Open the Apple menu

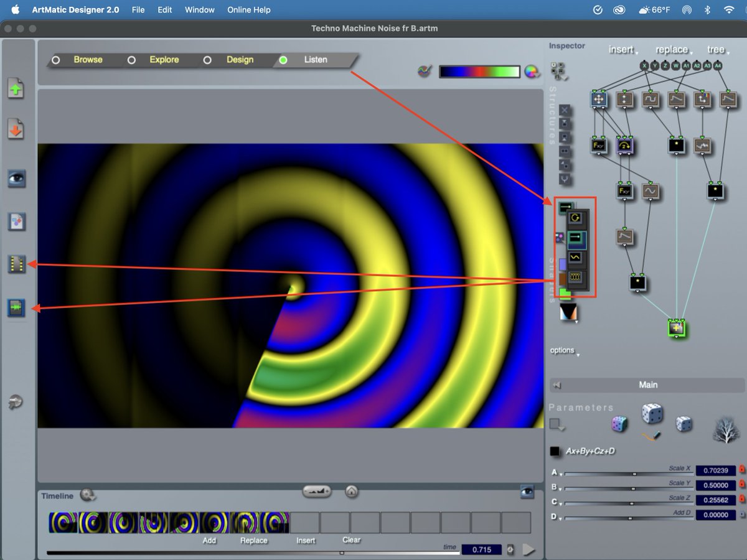click(x=16, y=10)
